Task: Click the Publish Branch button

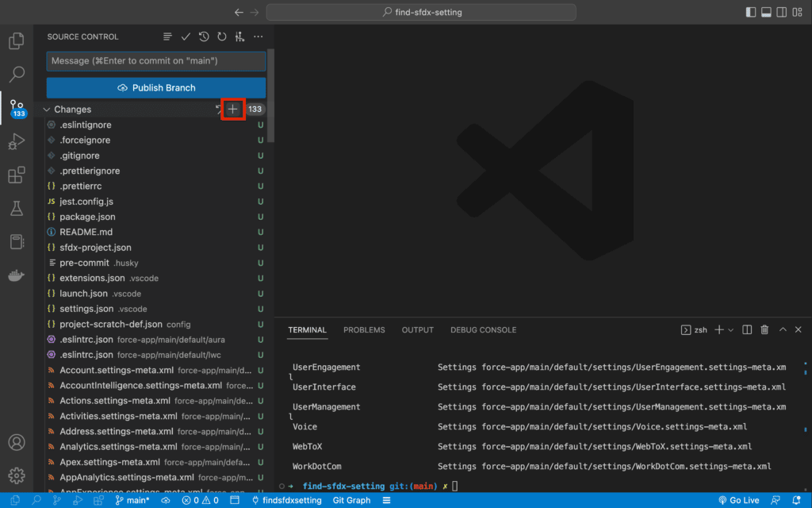Action: [155, 87]
